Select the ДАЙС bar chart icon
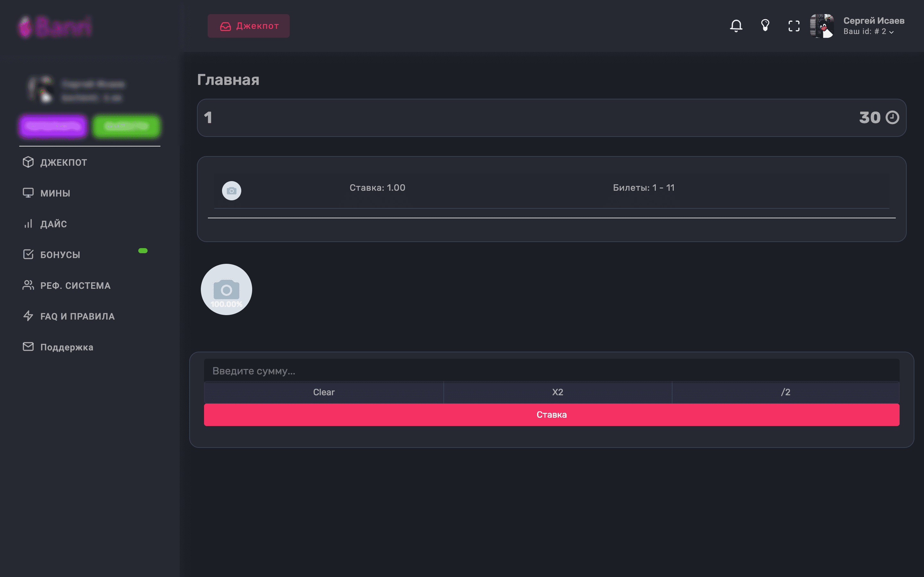The height and width of the screenshot is (577, 924). click(28, 224)
